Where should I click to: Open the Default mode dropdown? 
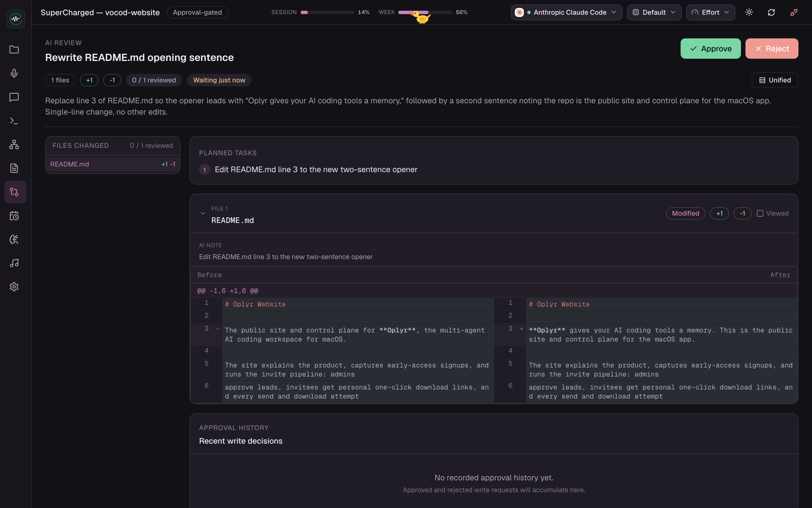654,12
